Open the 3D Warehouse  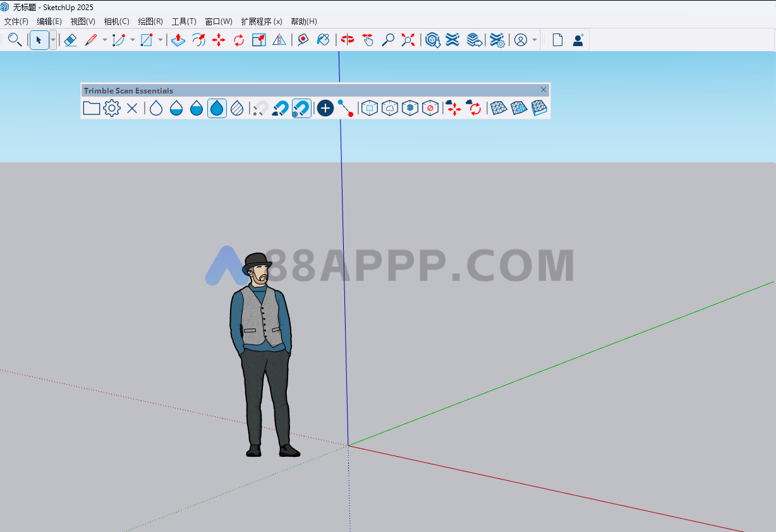432,40
